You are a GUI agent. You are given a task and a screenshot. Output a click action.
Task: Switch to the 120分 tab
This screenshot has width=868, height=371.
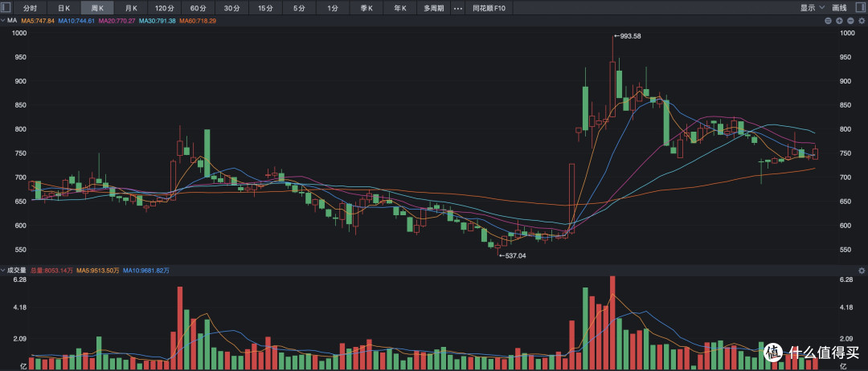(x=165, y=8)
